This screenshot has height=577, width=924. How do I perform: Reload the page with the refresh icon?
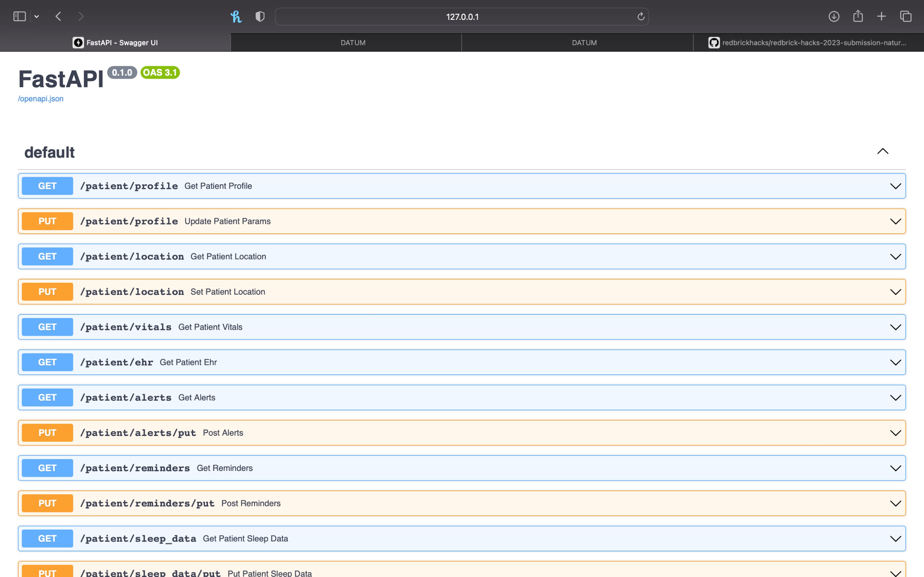click(641, 17)
